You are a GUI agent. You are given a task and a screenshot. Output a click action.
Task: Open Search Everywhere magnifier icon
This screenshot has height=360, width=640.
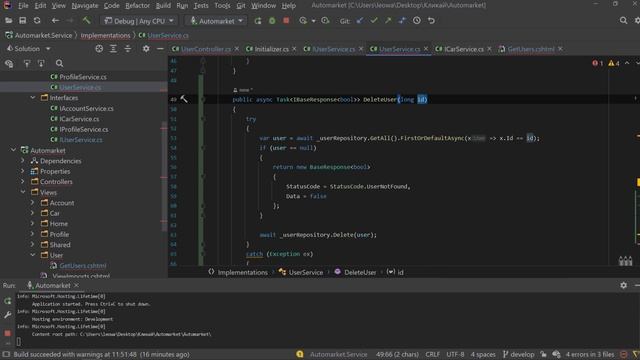click(623, 20)
